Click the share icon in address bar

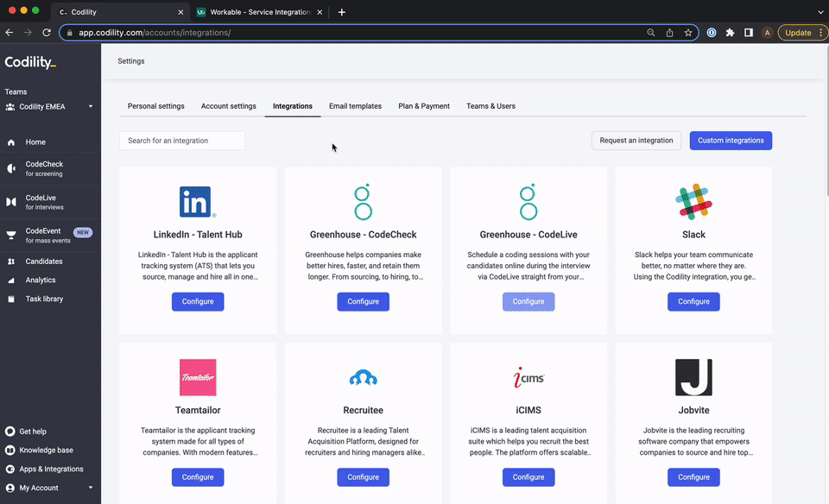point(669,33)
